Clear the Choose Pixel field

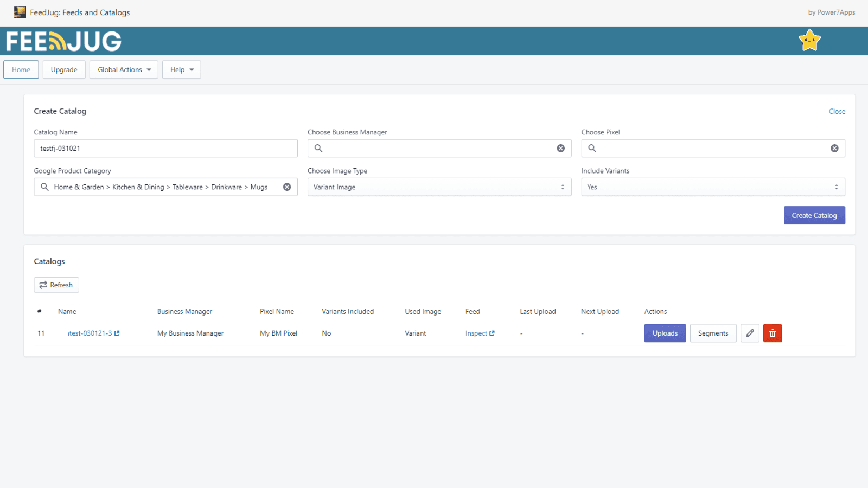click(x=834, y=148)
